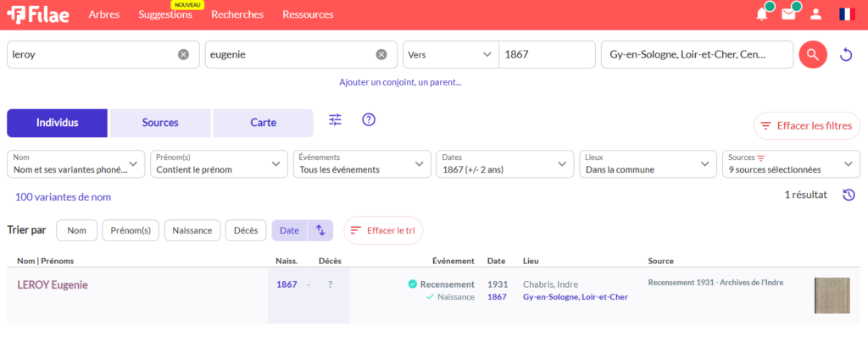
Task: Open the Sources filter dropdown
Action: pyautogui.click(x=790, y=163)
